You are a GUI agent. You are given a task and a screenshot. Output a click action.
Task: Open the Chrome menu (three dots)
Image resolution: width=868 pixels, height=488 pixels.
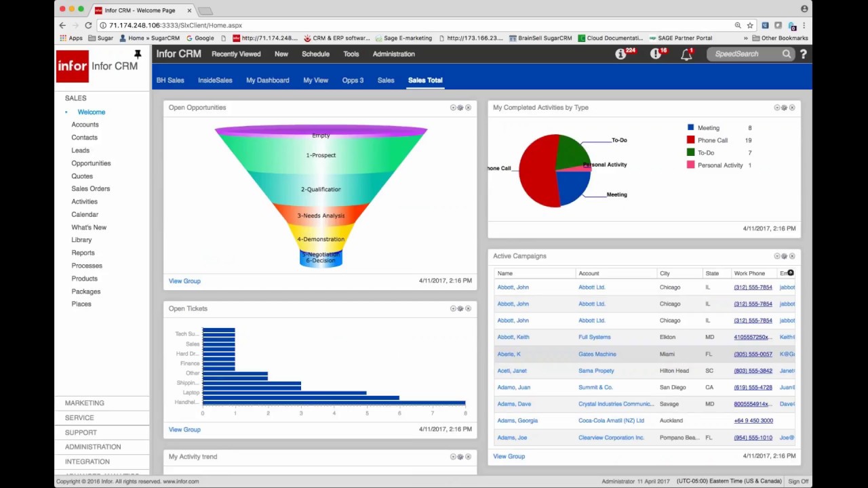tap(804, 25)
